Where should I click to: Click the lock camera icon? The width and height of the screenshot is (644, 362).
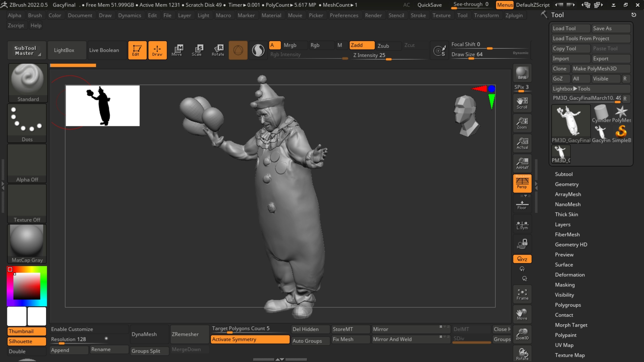(x=522, y=244)
